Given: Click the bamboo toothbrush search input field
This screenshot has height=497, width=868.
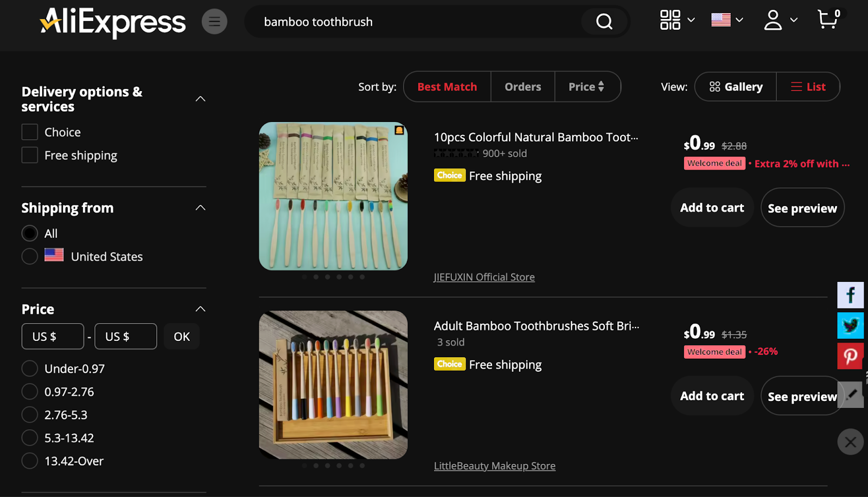Looking at the screenshot, I should click(x=380, y=22).
